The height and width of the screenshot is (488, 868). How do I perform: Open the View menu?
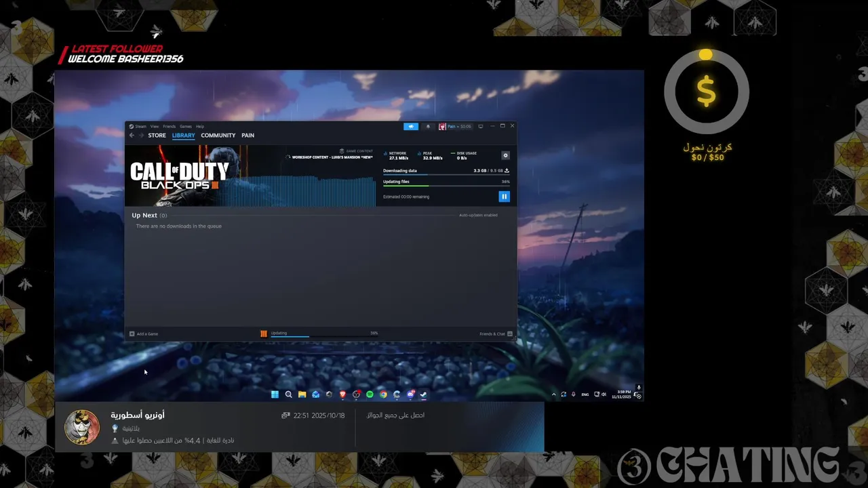[x=155, y=126]
